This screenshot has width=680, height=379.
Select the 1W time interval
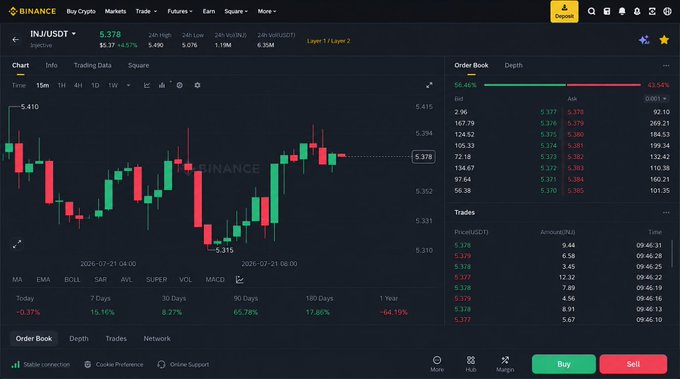113,85
